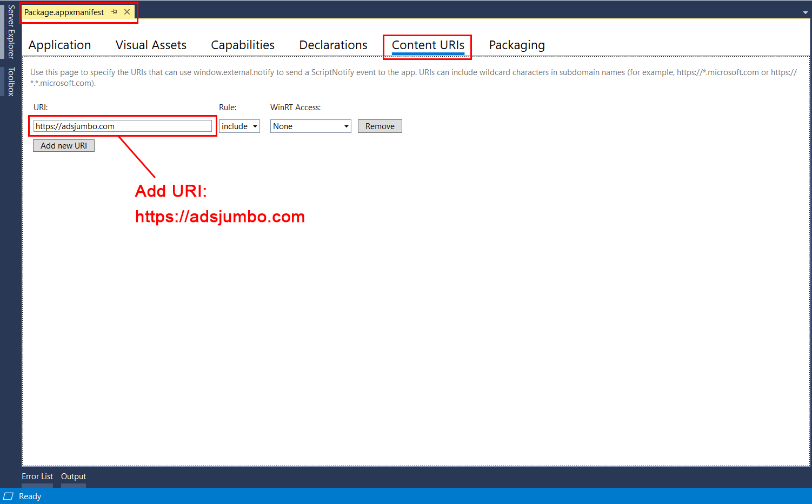
Task: Pin the Package.appxmanifest tab
Action: pyautogui.click(x=114, y=12)
